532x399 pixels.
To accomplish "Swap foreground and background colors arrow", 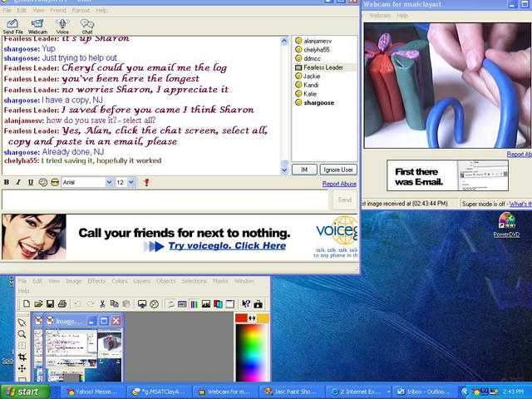I will click(252, 318).
